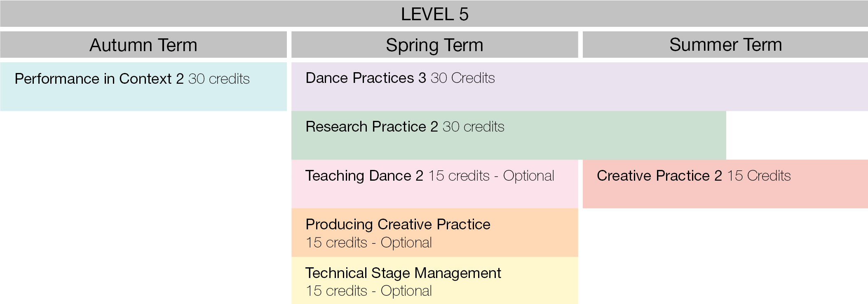
Task: Click credits text under Producing Creative Practice
Action: (368, 243)
